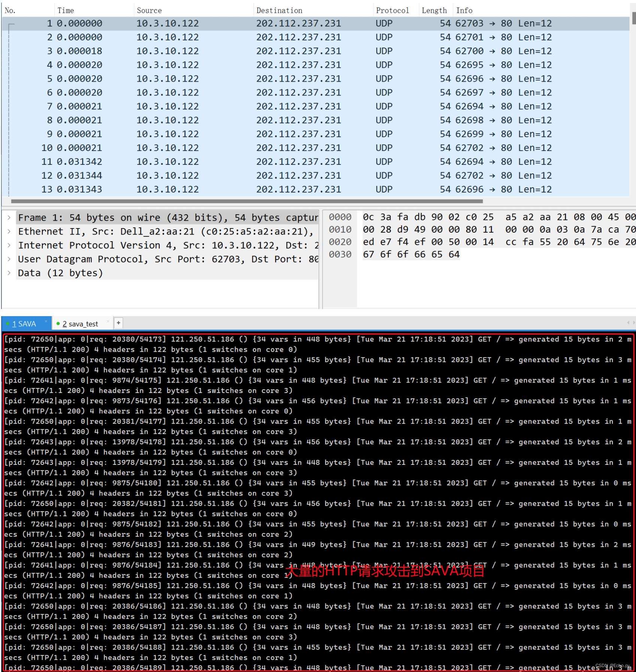636x672 pixels.
Task: Expand the Data (12 bytes) row
Action: coord(9,273)
